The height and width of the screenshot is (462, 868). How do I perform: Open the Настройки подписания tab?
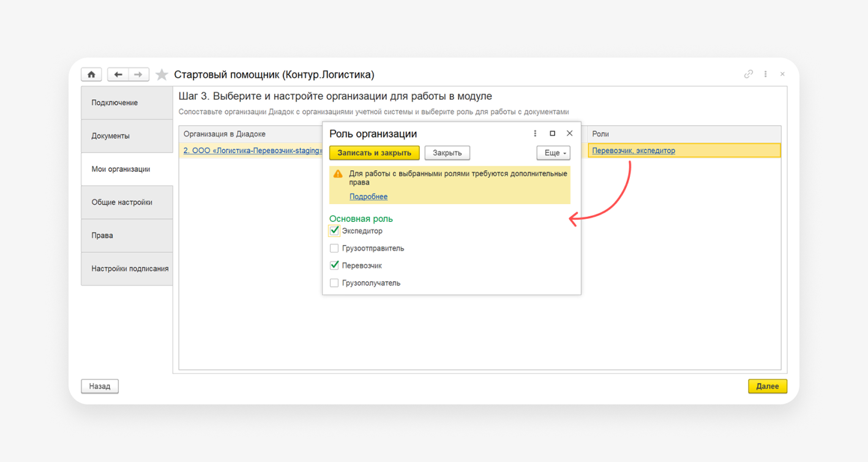(x=127, y=268)
